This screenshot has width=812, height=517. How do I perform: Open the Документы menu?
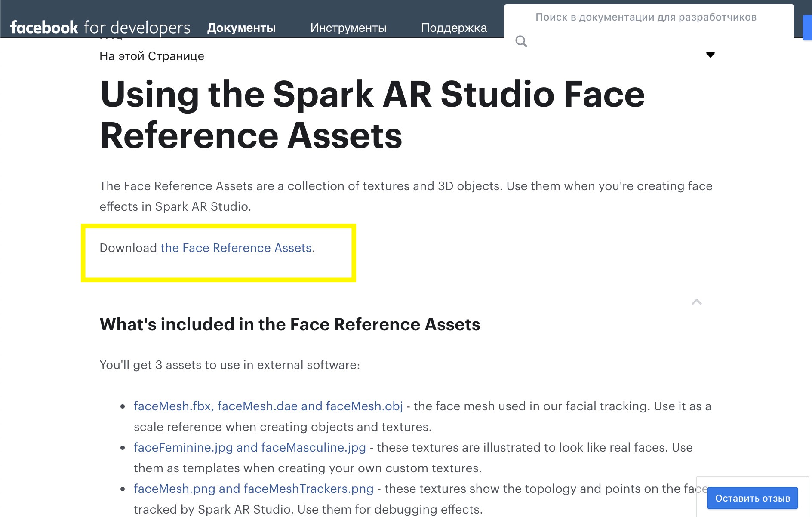click(241, 28)
